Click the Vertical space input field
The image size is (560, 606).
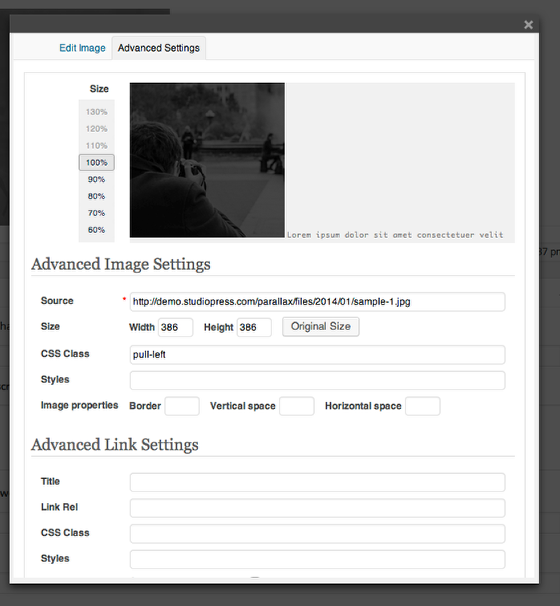point(297,406)
